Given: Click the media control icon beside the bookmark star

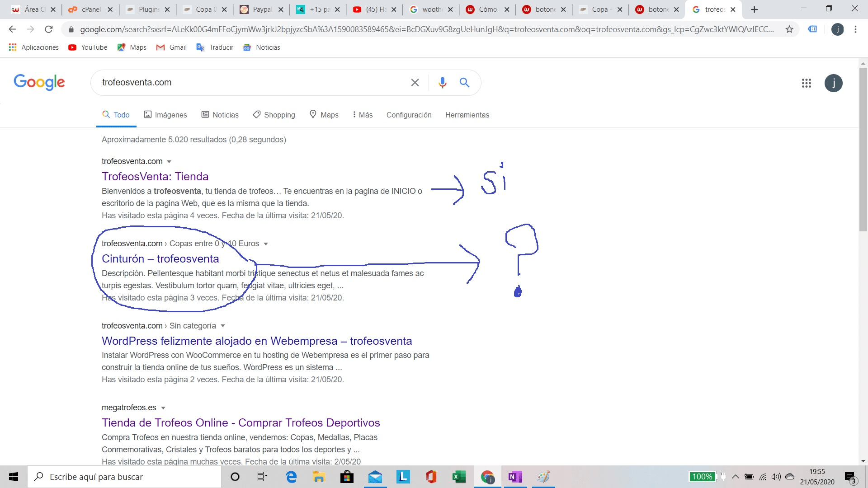Looking at the screenshot, I should tap(812, 29).
